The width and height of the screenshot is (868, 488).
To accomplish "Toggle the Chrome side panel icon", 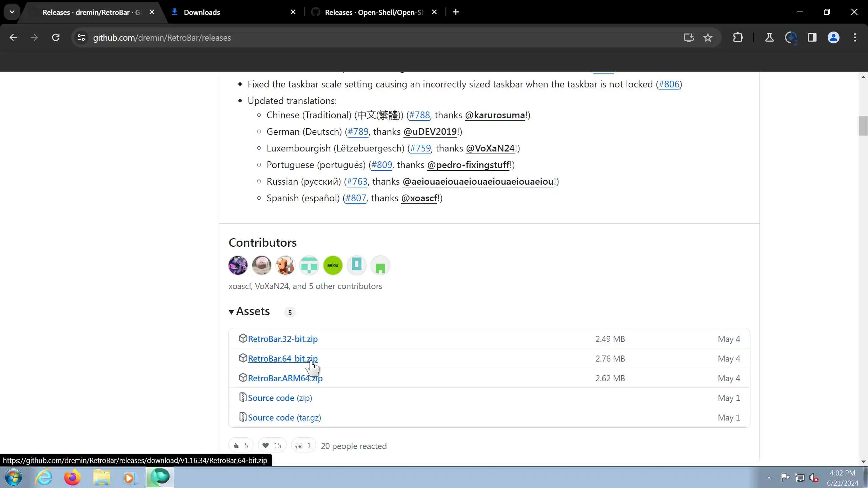I will coord(812,38).
